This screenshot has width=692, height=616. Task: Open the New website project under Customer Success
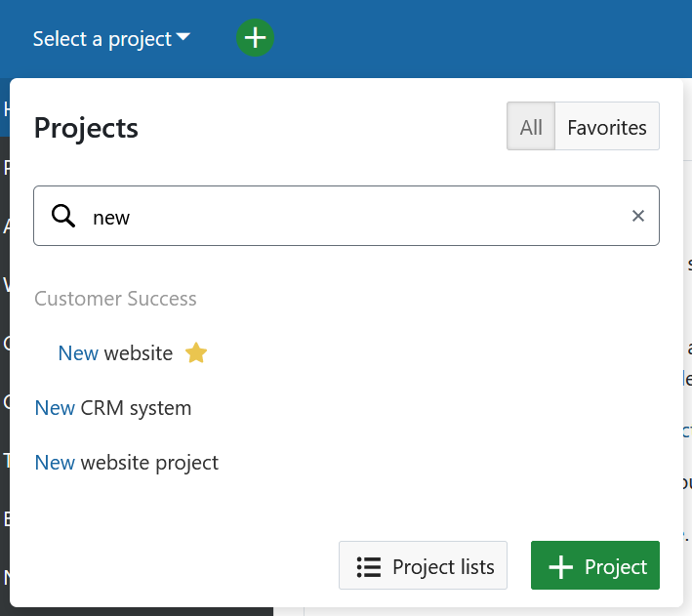point(115,353)
